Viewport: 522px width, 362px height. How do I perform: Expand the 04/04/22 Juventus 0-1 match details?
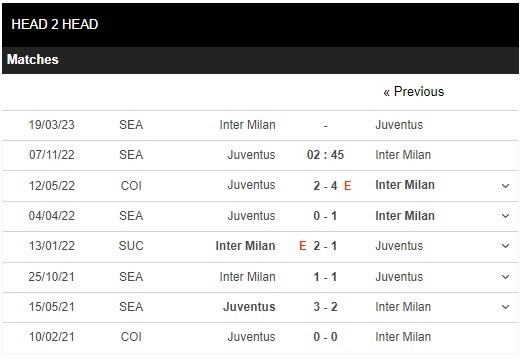point(505,216)
